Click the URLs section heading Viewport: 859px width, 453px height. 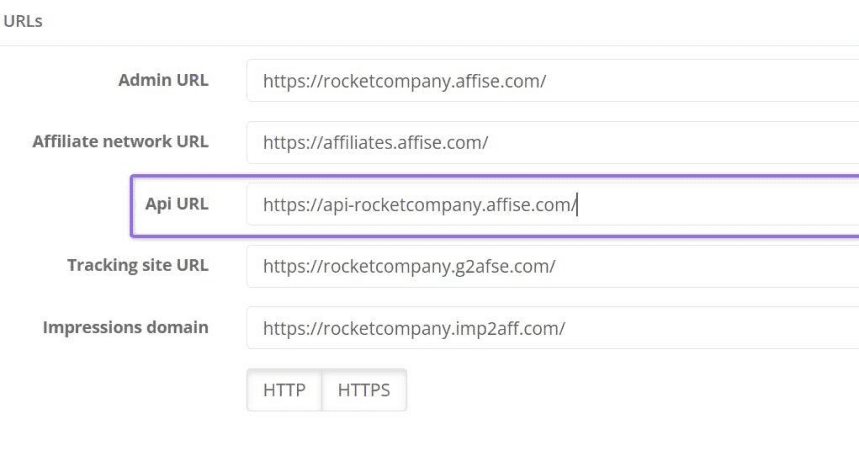[x=22, y=21]
